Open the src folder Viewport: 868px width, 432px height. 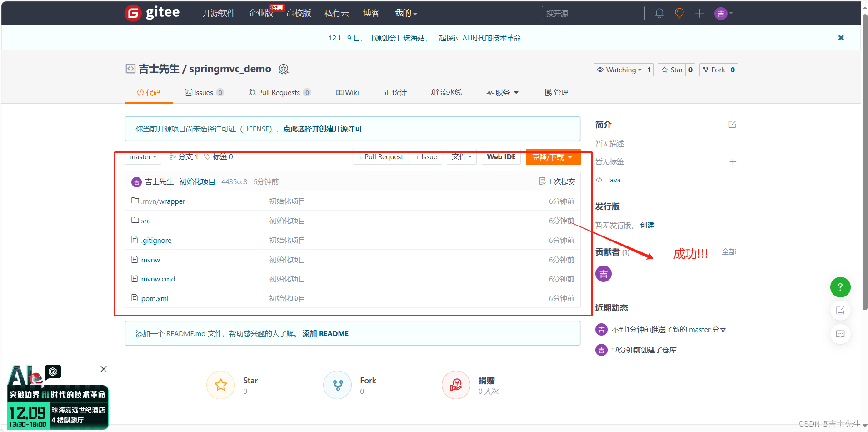[x=145, y=221]
